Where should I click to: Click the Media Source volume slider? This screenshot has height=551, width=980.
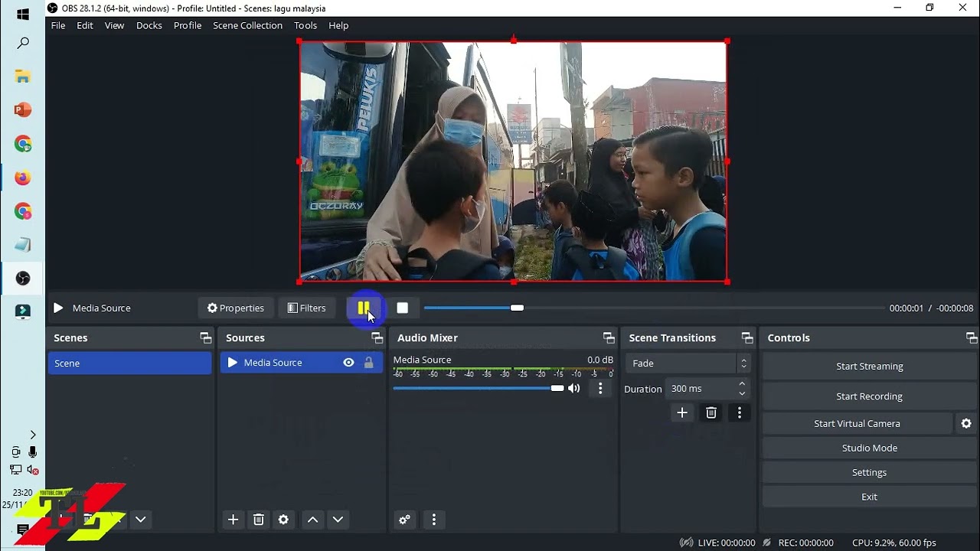(479, 388)
